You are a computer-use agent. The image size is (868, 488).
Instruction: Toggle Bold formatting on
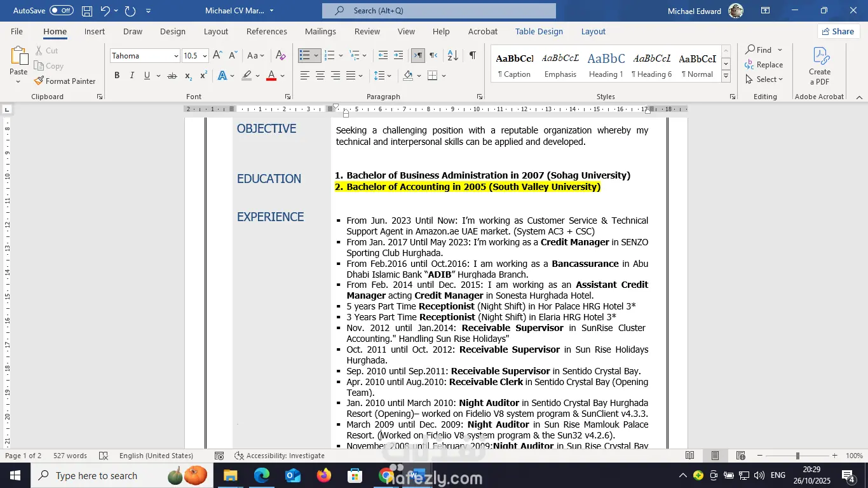point(117,76)
